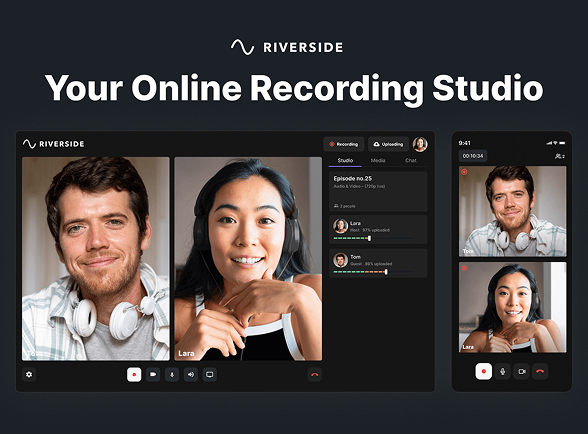
Task: Click Lara's avatar in participant list
Action: 340,226
